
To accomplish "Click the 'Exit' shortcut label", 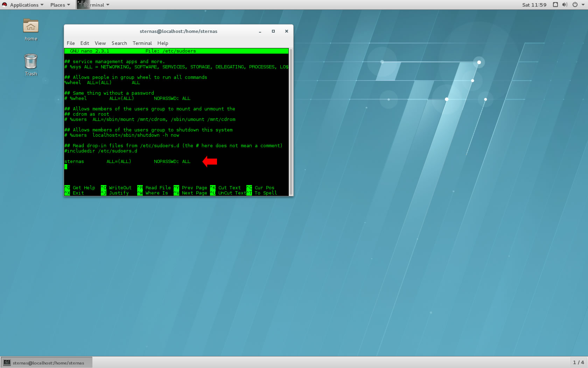I will click(x=78, y=193).
